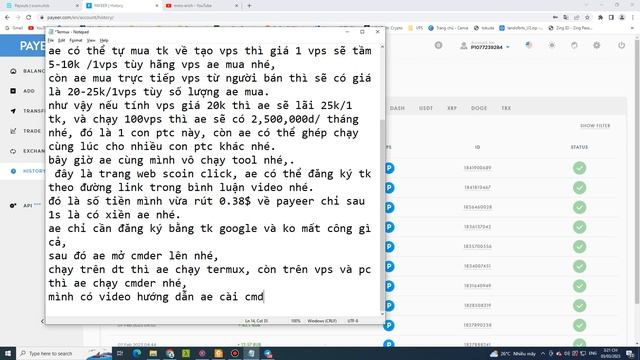Screen dimensions: 640x360
Task: Select the DOGE currency tab
Action: coord(479,108)
